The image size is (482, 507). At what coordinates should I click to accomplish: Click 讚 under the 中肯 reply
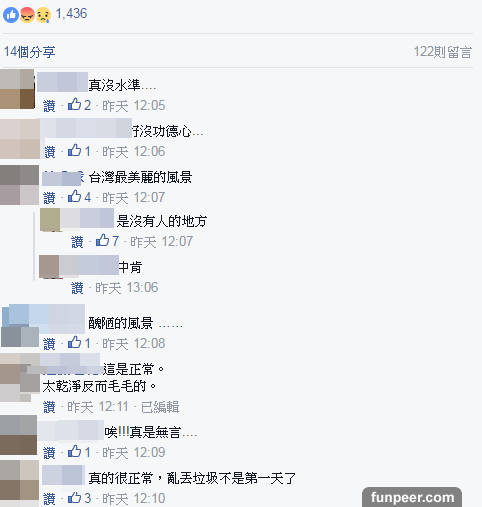77,288
